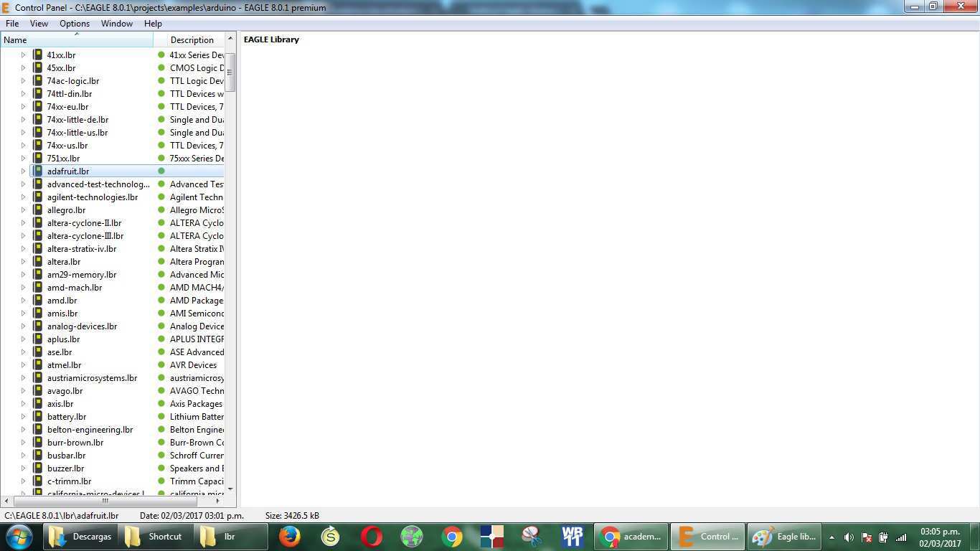Click the volume speaker tray icon
Viewport: 980px width, 551px height.
click(849, 537)
